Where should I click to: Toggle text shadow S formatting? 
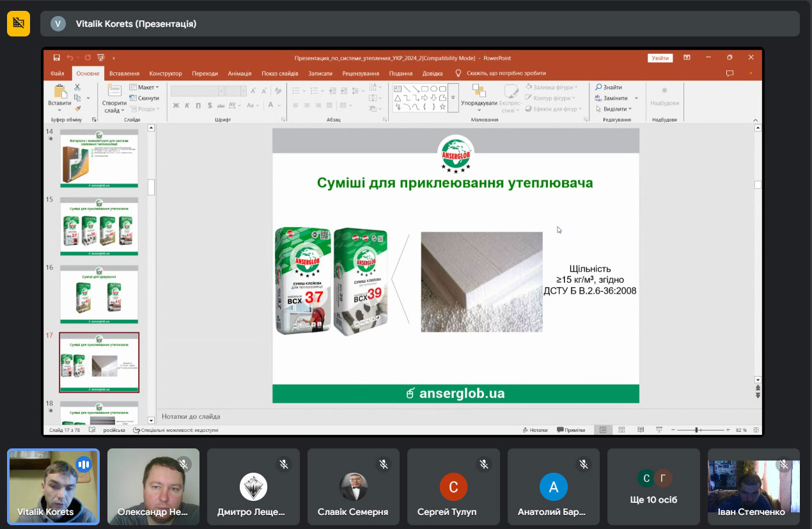[x=210, y=106]
